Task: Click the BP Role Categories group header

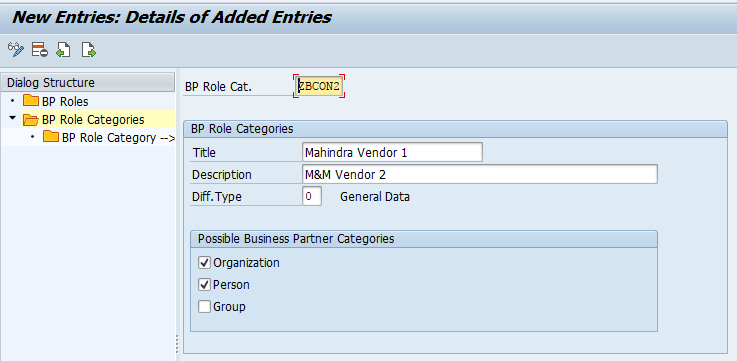Action: [x=455, y=129]
